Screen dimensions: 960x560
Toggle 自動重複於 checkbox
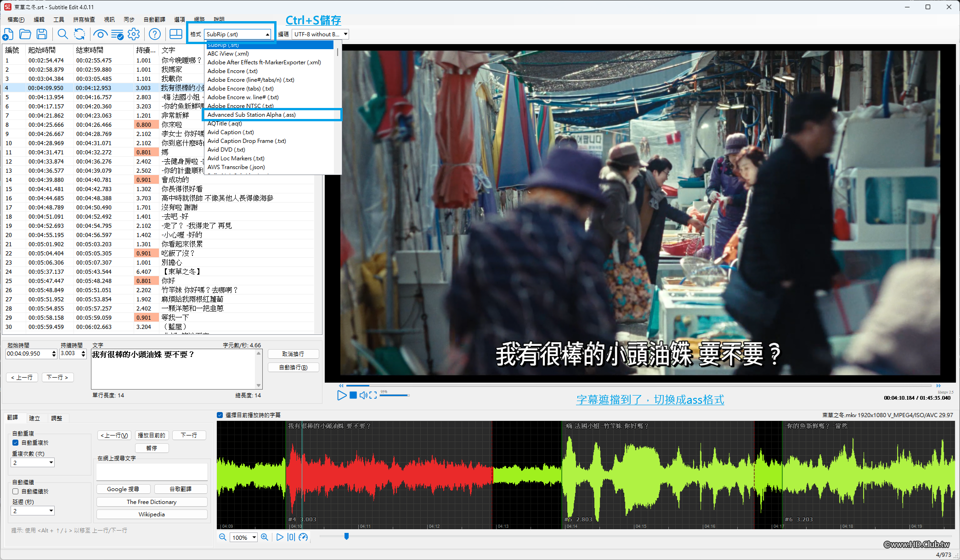pyautogui.click(x=16, y=443)
